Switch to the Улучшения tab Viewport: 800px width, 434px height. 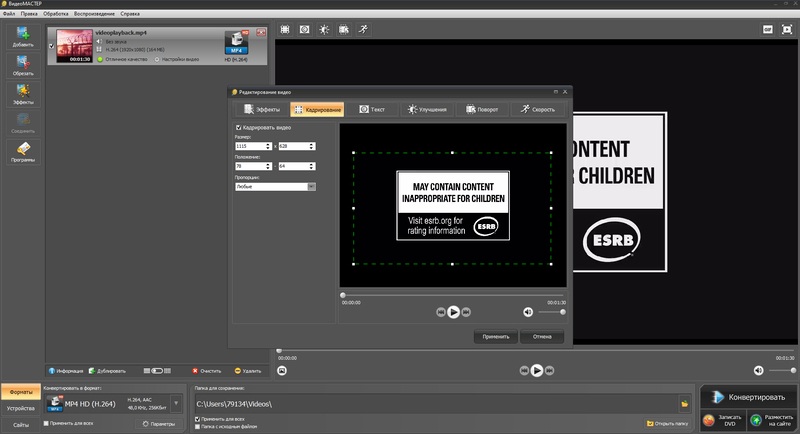pos(427,109)
